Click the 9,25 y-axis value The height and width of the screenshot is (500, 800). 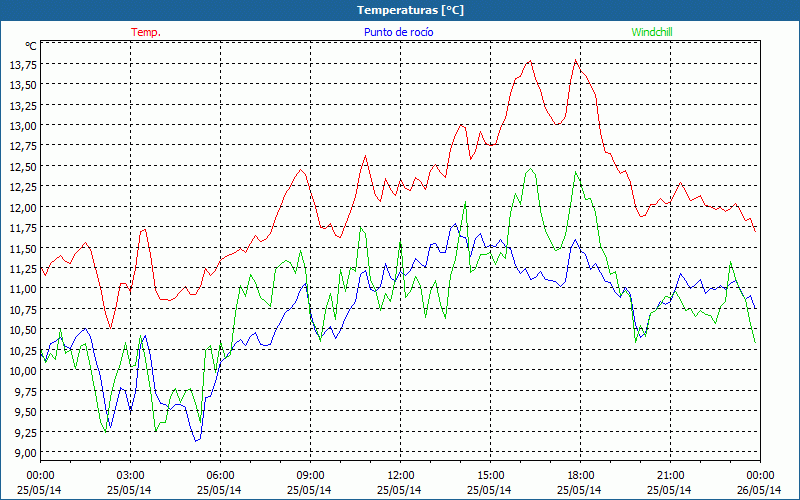click(25, 432)
